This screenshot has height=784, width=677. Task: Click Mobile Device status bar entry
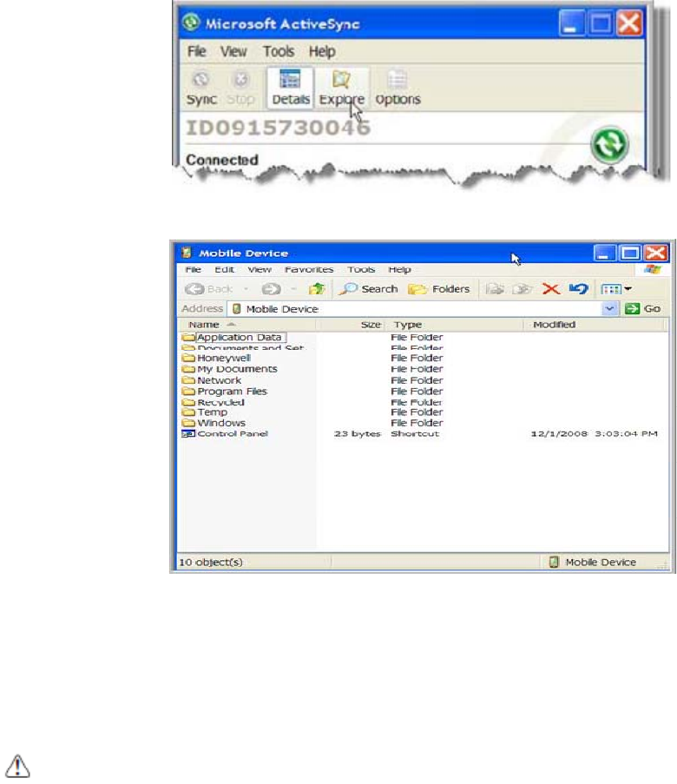click(x=593, y=563)
